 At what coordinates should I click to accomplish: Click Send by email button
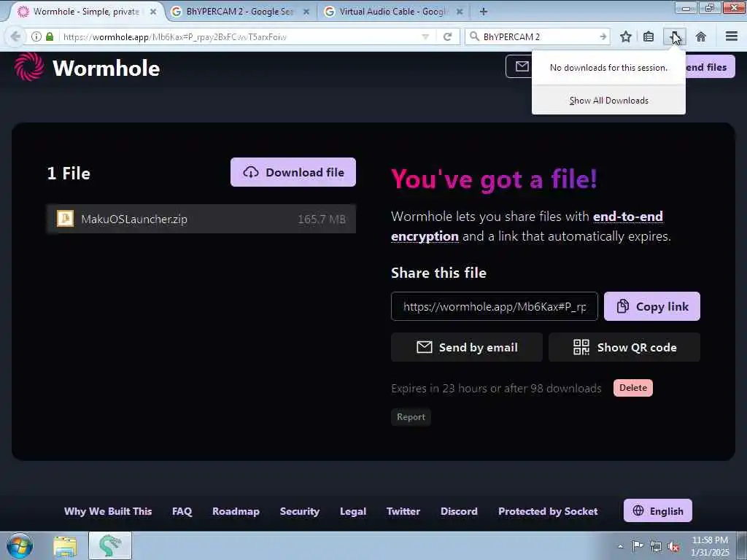coord(466,347)
